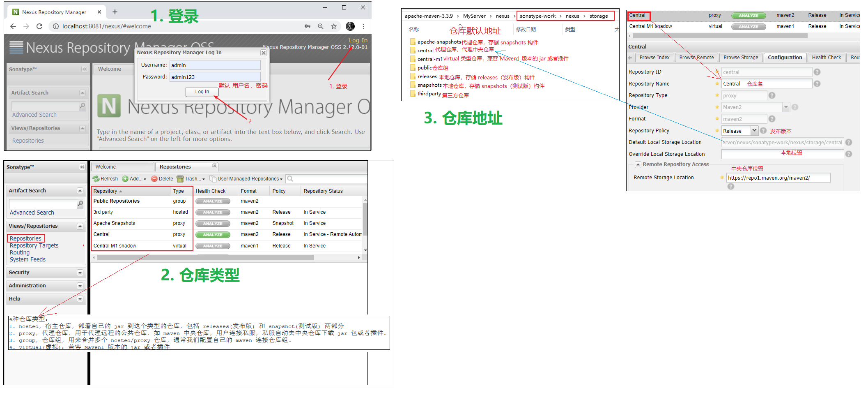Click the browser forward arrow

pos(26,26)
